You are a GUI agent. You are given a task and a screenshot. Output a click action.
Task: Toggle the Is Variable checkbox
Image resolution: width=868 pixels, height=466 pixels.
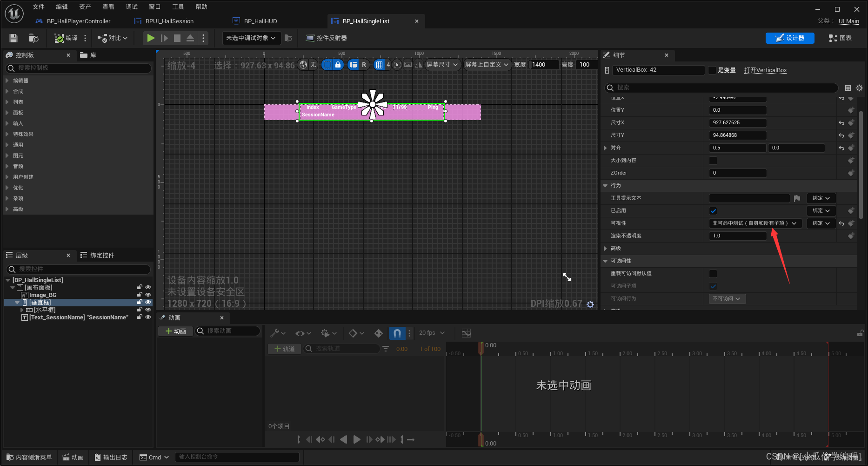[x=712, y=70]
